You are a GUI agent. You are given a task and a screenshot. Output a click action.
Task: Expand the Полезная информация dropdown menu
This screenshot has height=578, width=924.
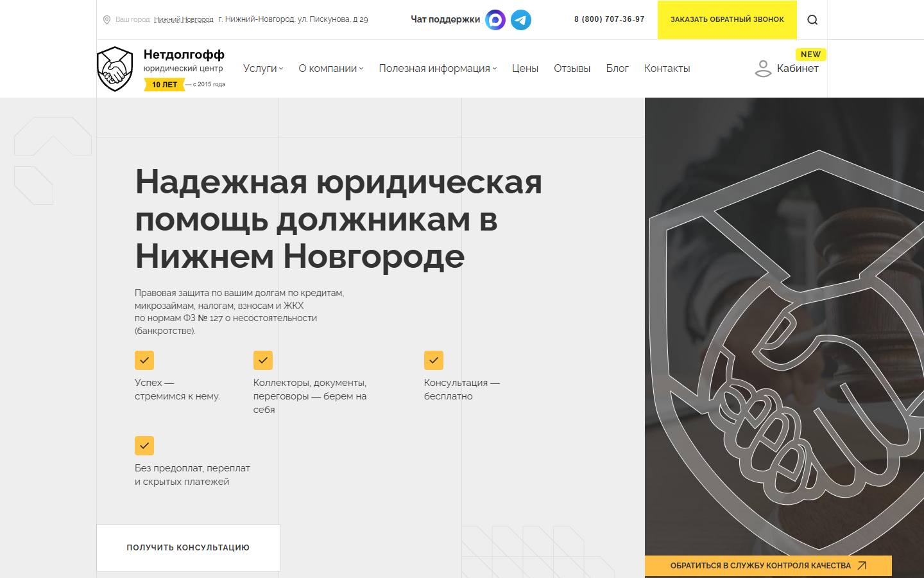[438, 69]
